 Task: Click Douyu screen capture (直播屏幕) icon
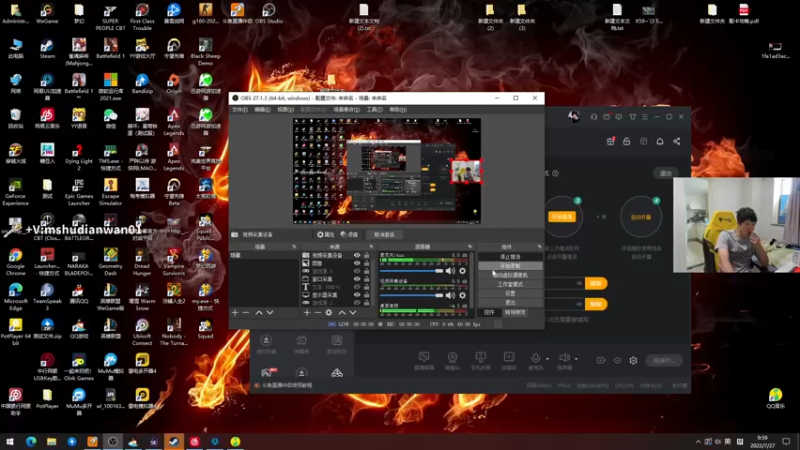pos(424,360)
